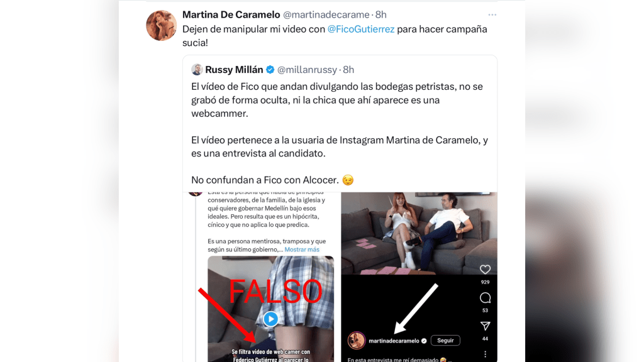Image resolution: width=644 pixels, height=362 pixels.
Task: Open the tweet's more options ellipsis
Action: 492,15
